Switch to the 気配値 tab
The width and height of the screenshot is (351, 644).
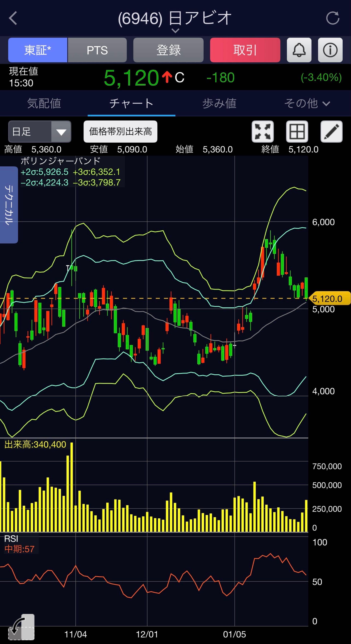pyautogui.click(x=44, y=103)
